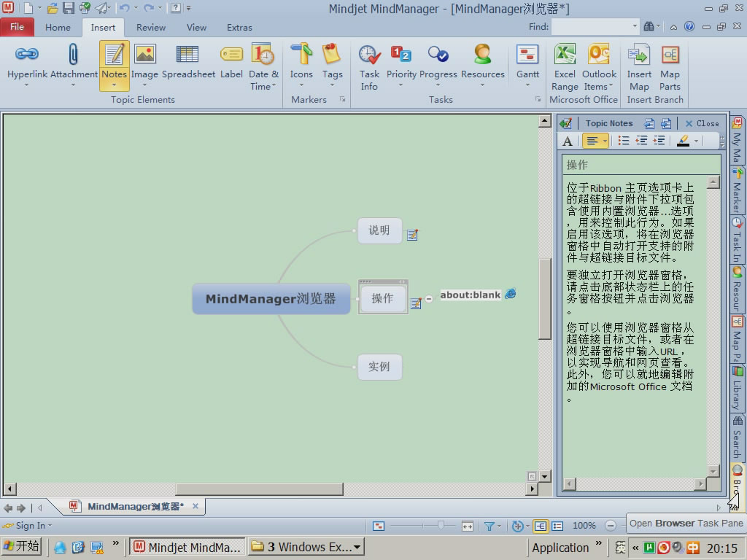This screenshot has width=747, height=560.
Task: Set topic Priority marker
Action: 401,63
